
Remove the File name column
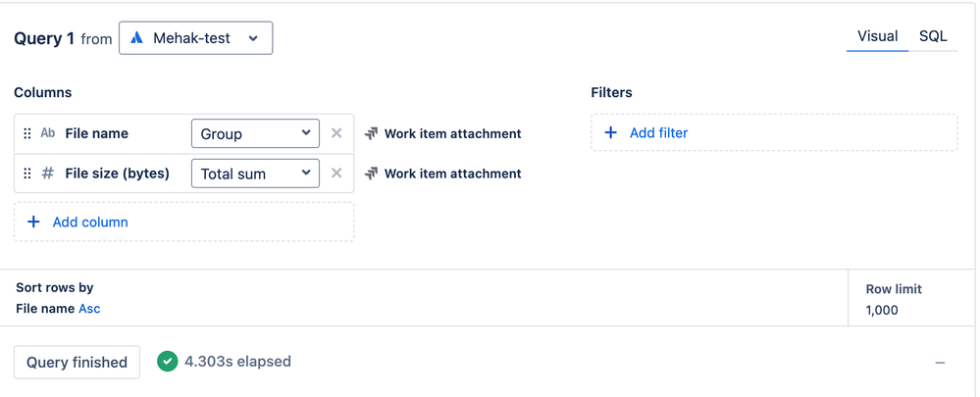coord(336,133)
